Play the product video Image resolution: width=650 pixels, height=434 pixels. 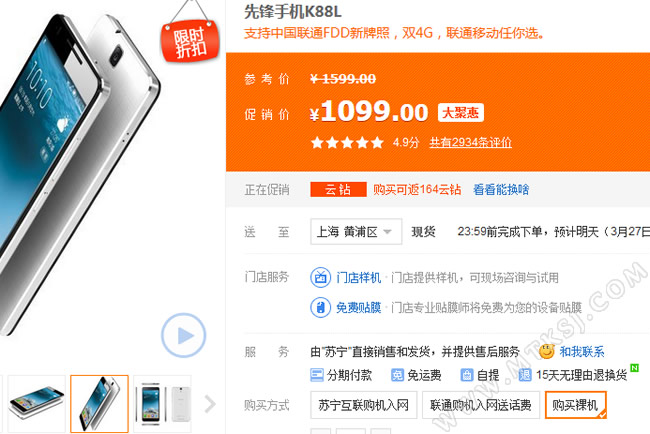pos(183,335)
